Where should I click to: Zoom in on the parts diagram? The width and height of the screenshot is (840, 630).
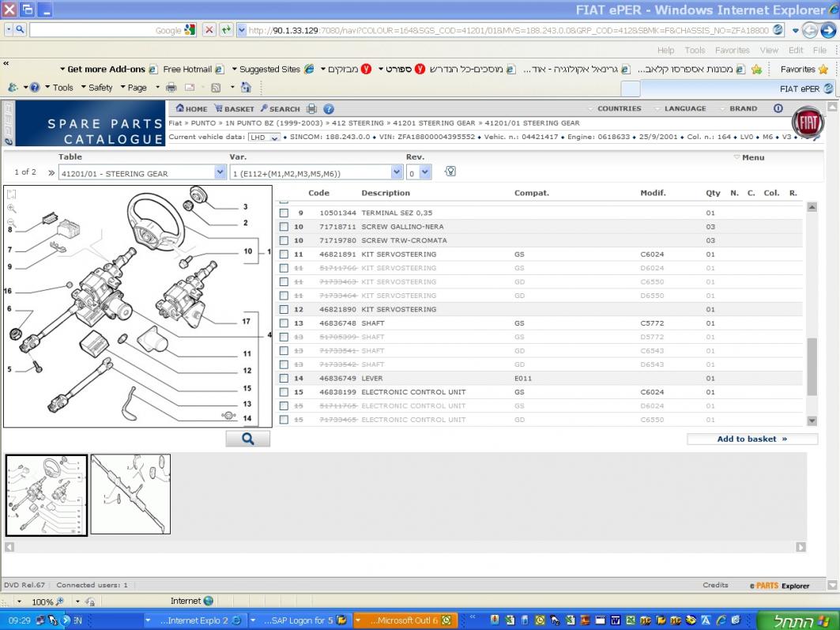[x=12, y=209]
